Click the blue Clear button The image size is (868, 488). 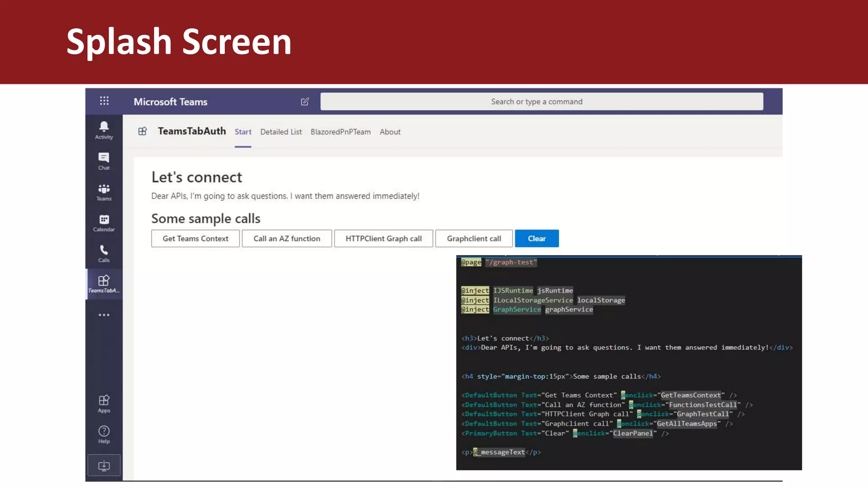coord(537,238)
